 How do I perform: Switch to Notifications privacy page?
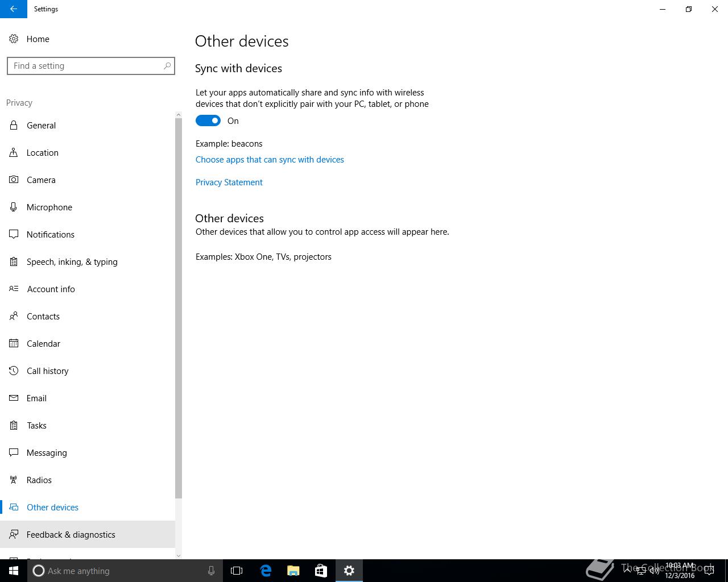click(88, 234)
